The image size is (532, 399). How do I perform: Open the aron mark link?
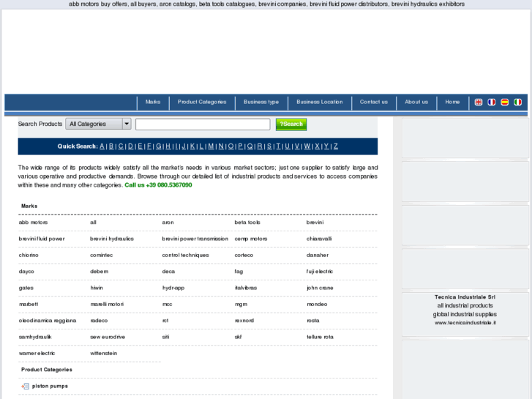(x=168, y=223)
